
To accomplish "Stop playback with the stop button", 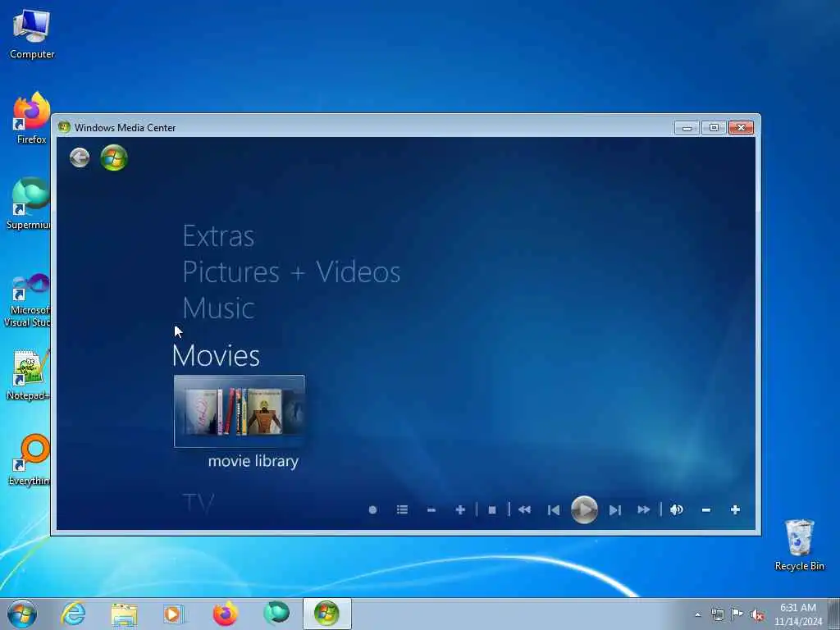I will pos(492,510).
